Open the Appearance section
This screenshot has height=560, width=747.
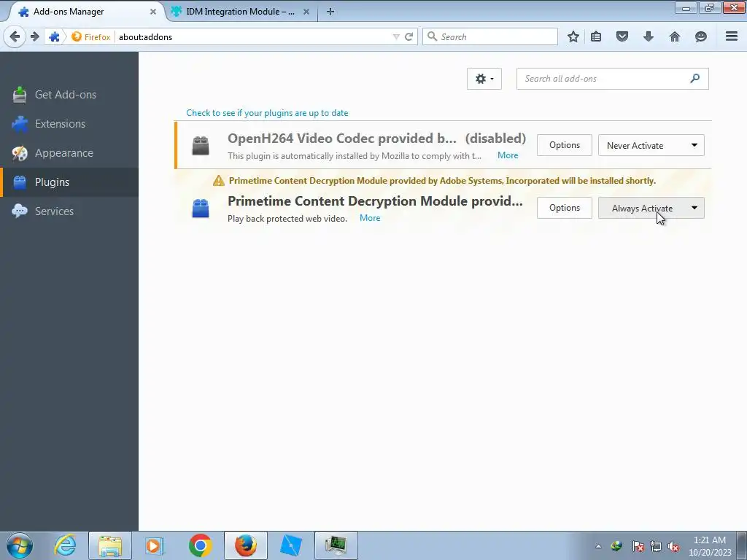pyautogui.click(x=69, y=153)
